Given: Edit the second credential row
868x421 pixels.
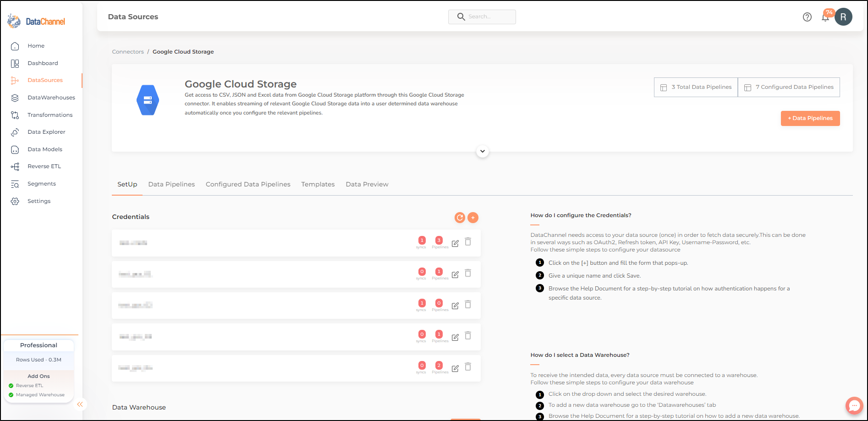Looking at the screenshot, I should [x=455, y=274].
